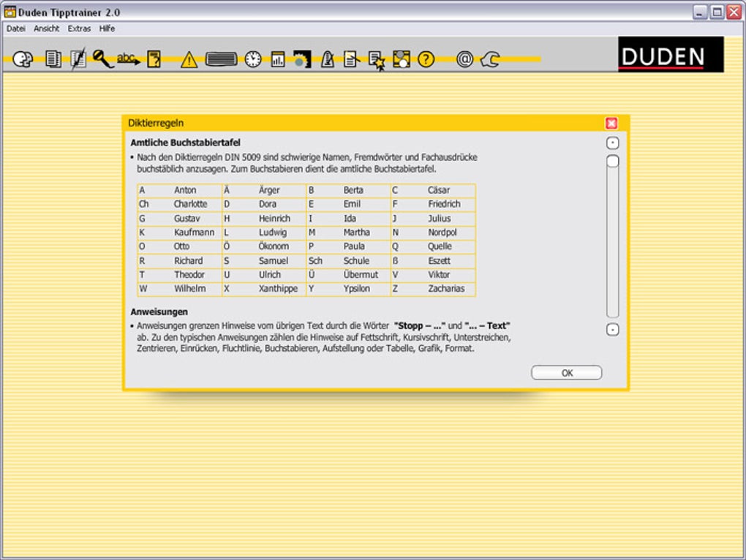Open the yellow question-mark document icon
The image size is (746, 560).
[x=154, y=59]
